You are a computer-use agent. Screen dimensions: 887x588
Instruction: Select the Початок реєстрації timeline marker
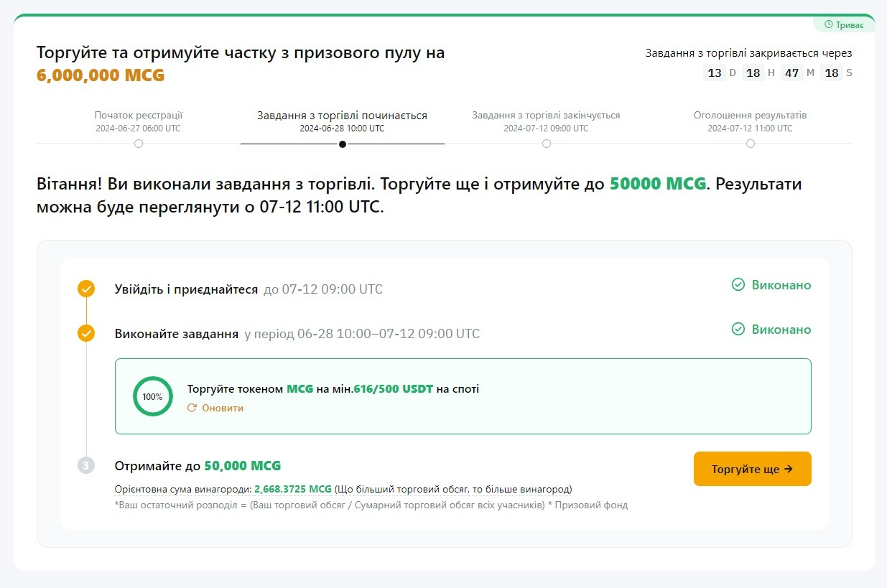[139, 144]
